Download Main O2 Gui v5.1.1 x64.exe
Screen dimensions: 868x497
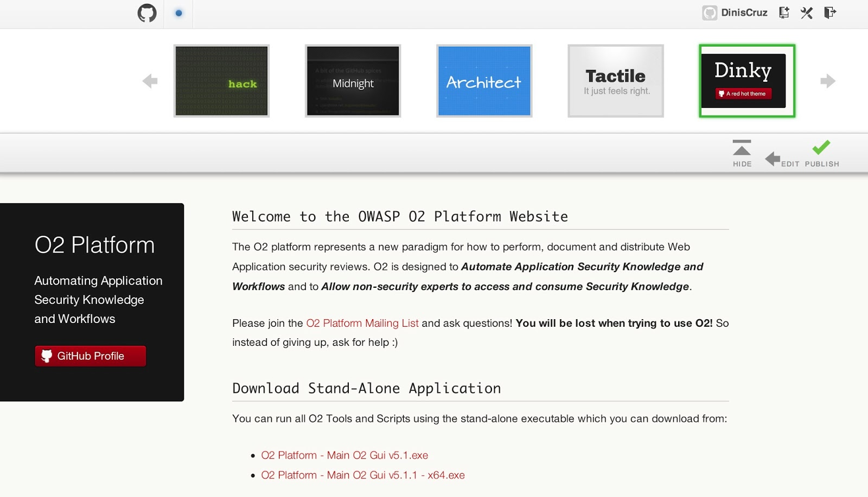(363, 475)
